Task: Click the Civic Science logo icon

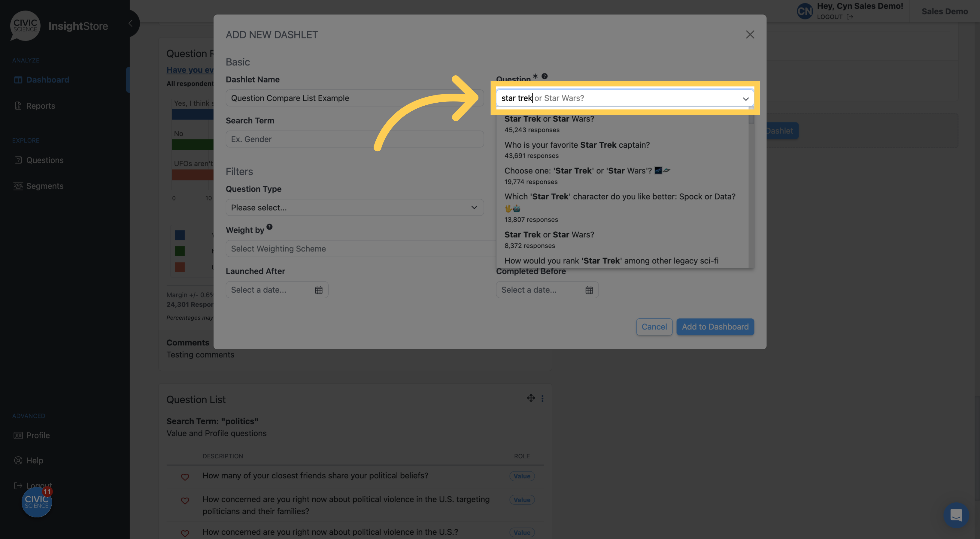Action: [x=25, y=26]
